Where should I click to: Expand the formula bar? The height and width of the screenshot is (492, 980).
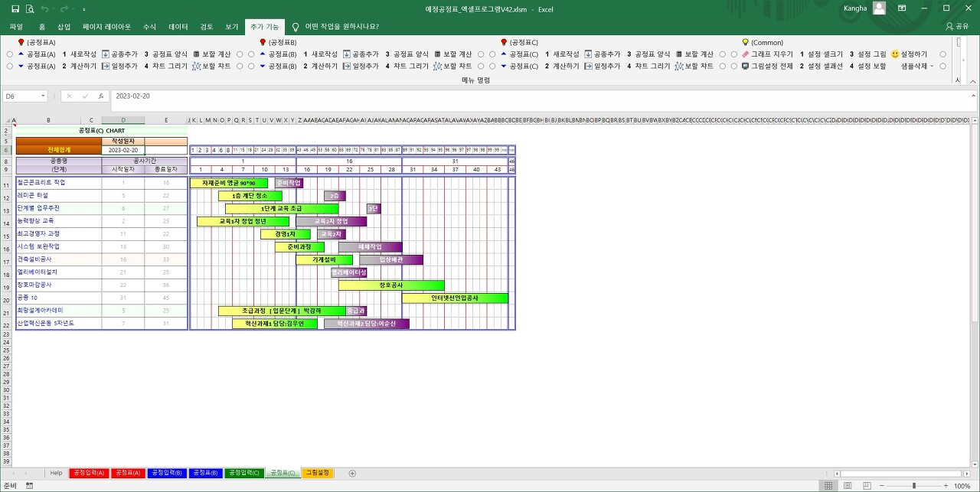pyautogui.click(x=972, y=96)
